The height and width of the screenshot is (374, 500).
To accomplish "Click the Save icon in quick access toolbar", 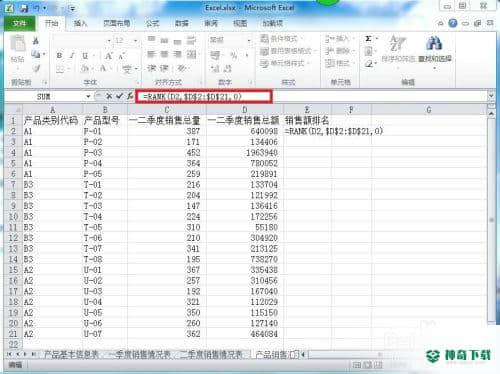I will (x=24, y=8).
